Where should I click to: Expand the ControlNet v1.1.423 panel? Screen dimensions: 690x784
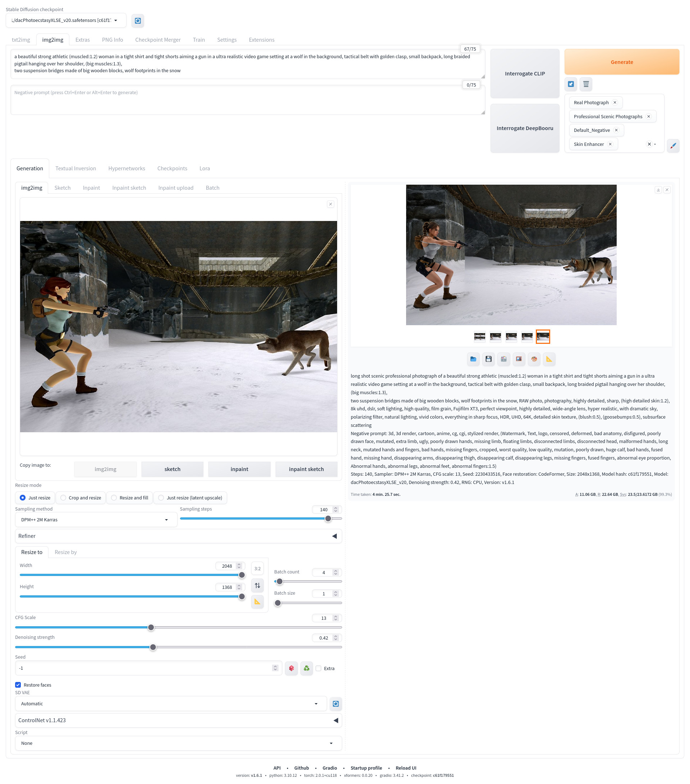click(178, 720)
